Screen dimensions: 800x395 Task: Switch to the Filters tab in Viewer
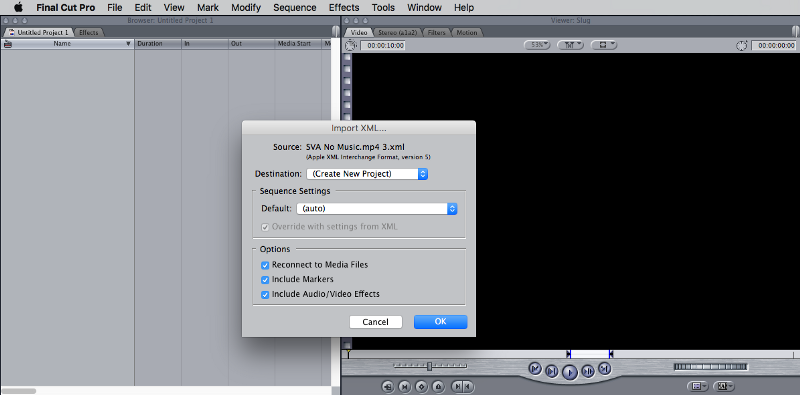436,33
